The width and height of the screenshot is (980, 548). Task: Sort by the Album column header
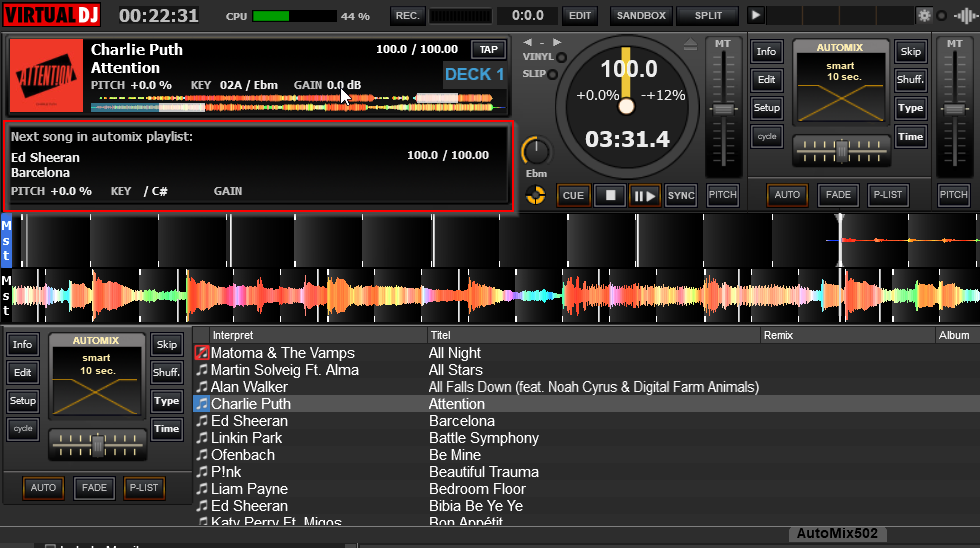[x=958, y=336]
